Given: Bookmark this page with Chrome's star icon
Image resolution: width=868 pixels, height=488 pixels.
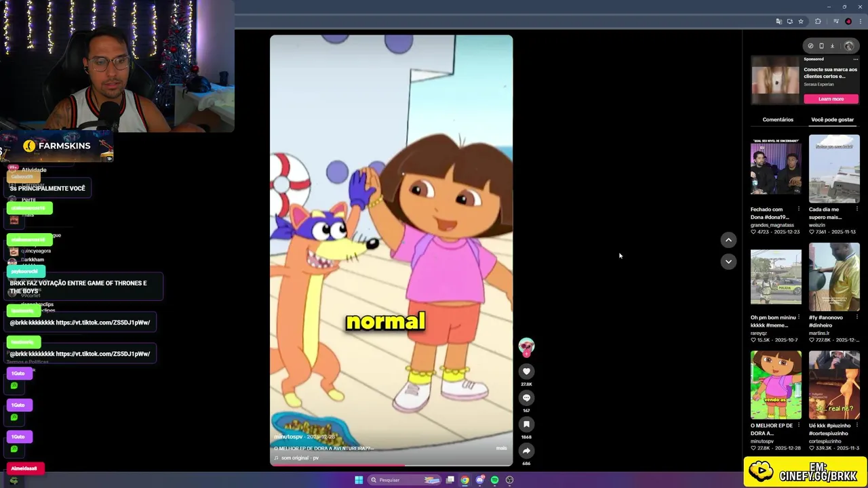Looking at the screenshot, I should 801,21.
